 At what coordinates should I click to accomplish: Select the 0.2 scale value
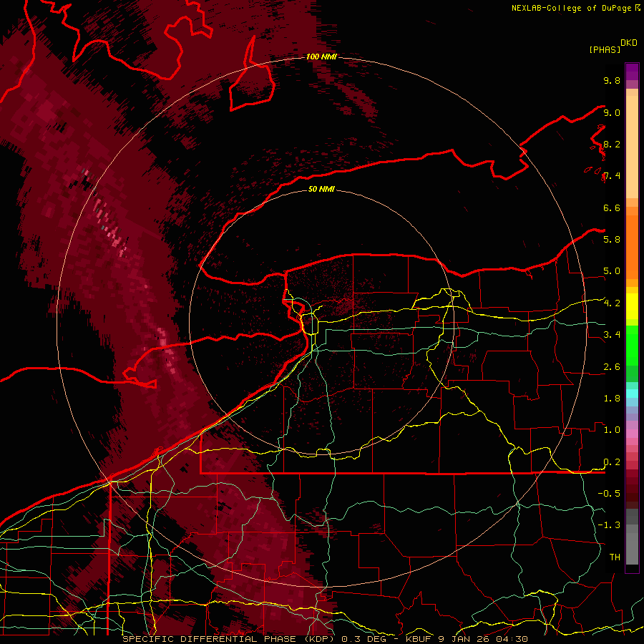tap(612, 462)
